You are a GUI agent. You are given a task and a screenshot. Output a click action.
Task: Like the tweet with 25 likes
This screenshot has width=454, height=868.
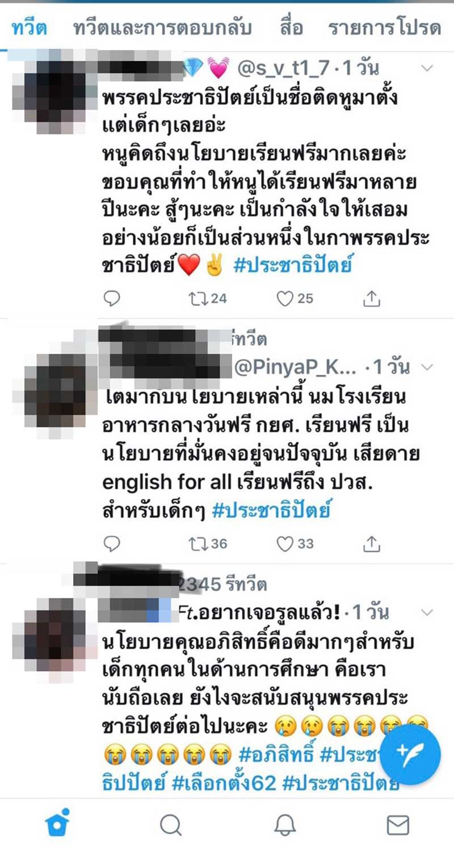[x=295, y=298]
